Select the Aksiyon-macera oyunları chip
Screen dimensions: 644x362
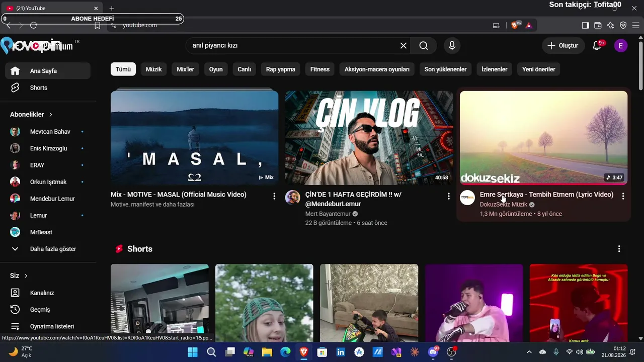377,69
